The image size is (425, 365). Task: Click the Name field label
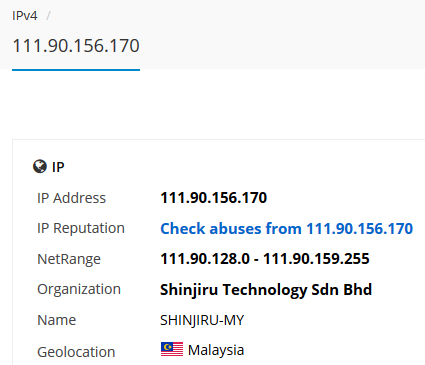click(57, 320)
